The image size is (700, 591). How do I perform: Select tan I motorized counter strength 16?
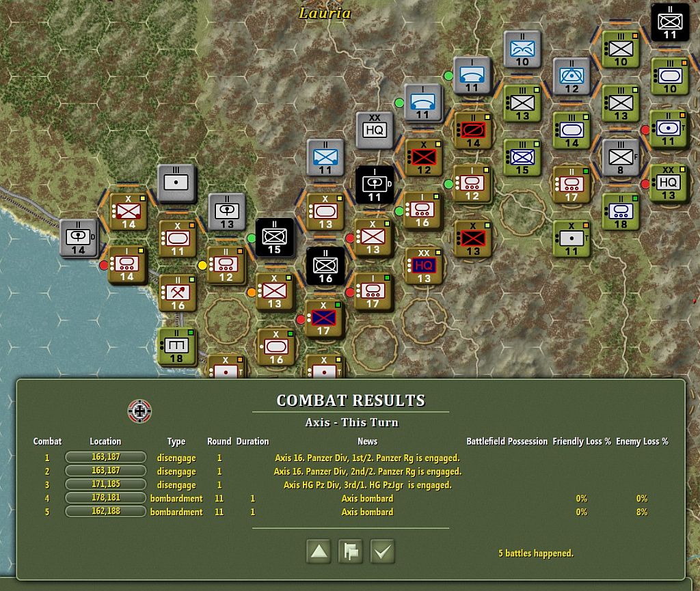422,210
